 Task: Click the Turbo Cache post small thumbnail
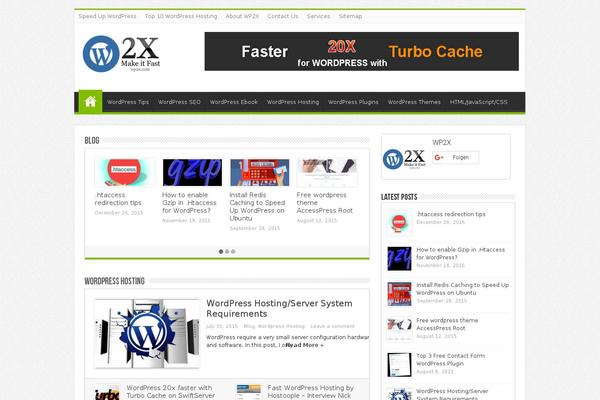(107, 393)
